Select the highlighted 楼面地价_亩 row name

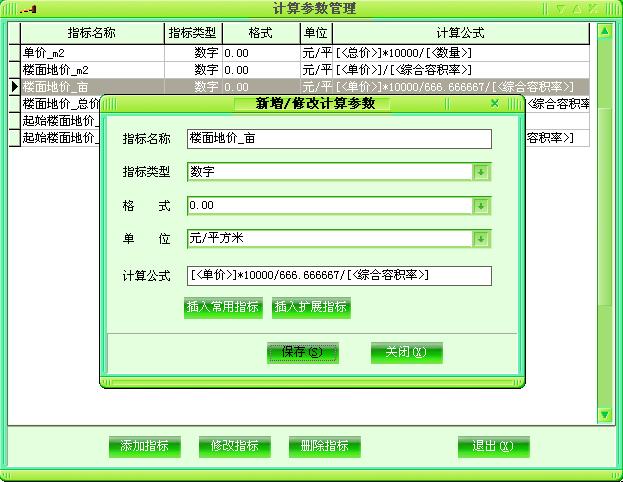(92, 87)
